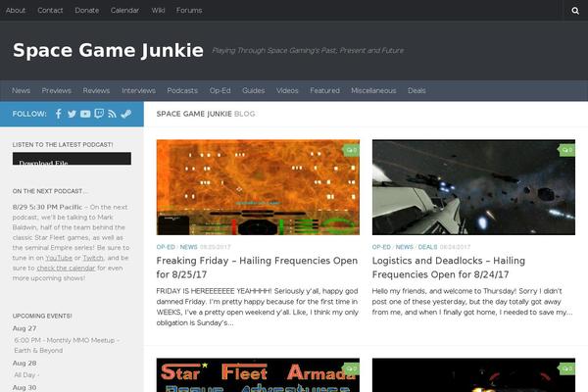This screenshot has height=392, width=588.
Task: Go to the Featured category
Action: [324, 91]
